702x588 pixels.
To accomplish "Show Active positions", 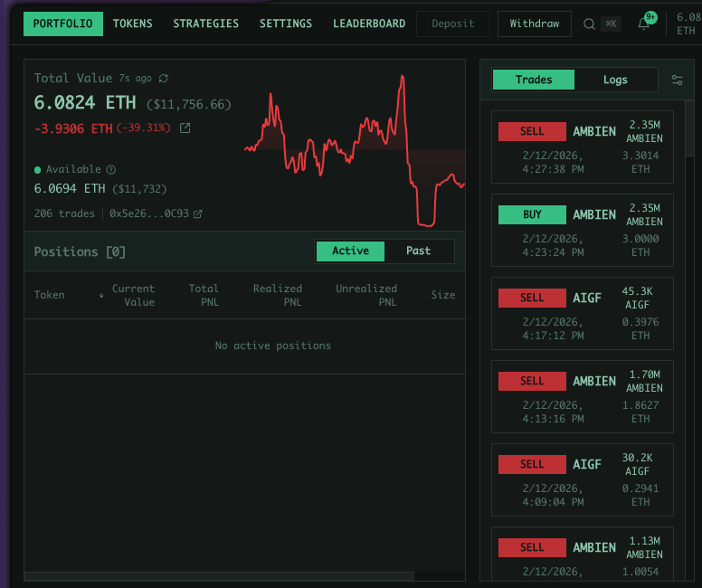I will [351, 251].
